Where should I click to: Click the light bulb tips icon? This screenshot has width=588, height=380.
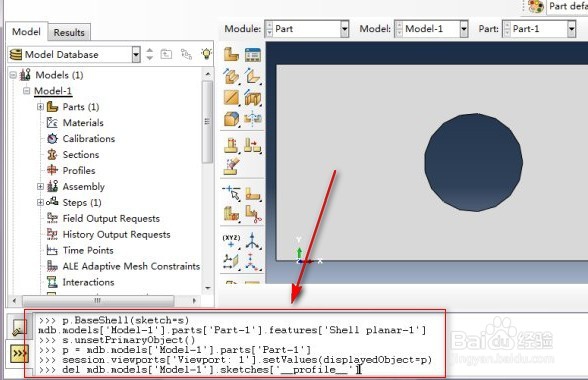(x=207, y=54)
